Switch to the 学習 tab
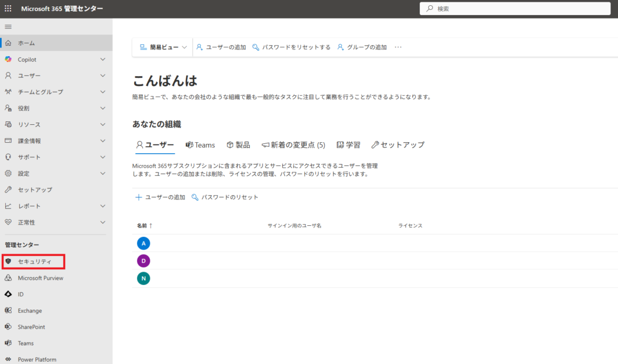This screenshot has height=364, width=618. click(x=349, y=145)
